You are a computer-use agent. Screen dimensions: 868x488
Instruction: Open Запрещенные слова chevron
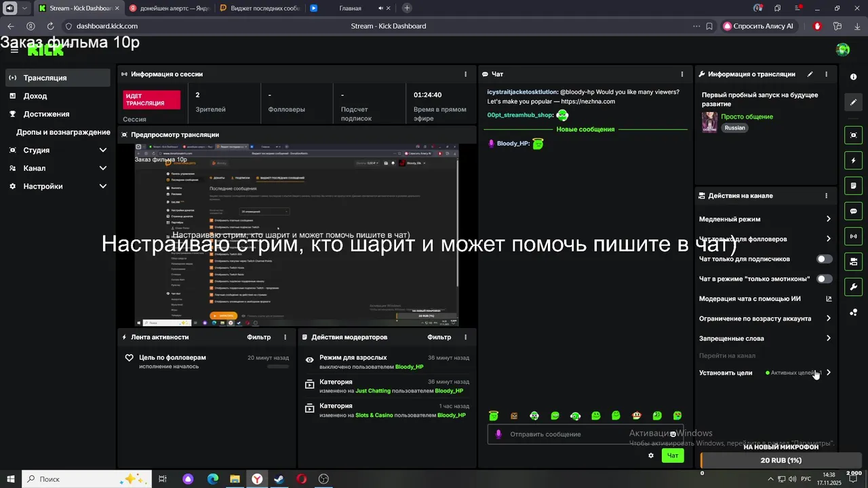pos(829,338)
